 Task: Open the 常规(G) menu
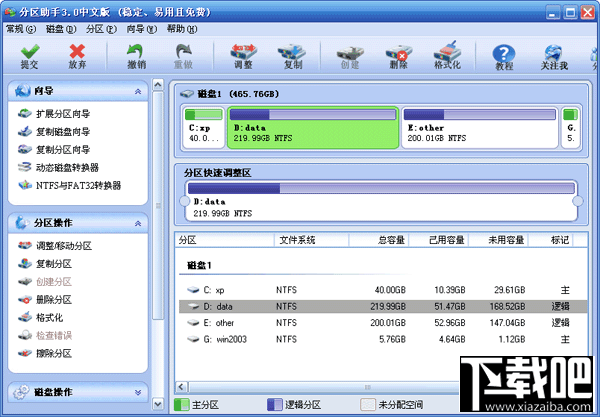(x=21, y=29)
